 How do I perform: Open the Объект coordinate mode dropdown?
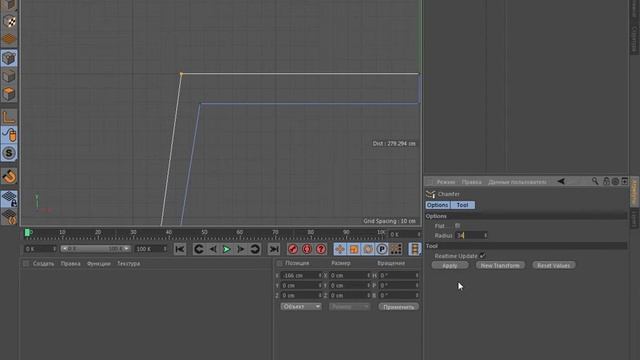[301, 307]
